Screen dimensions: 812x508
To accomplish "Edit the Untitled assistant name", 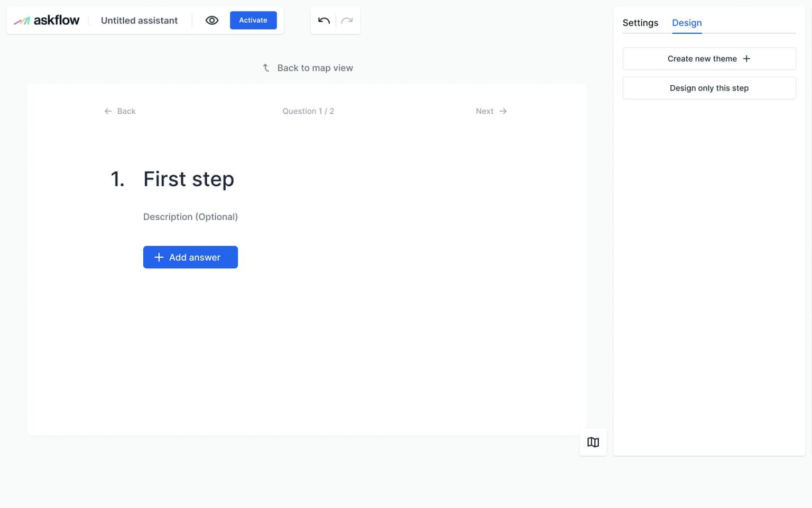I will [x=139, y=21].
